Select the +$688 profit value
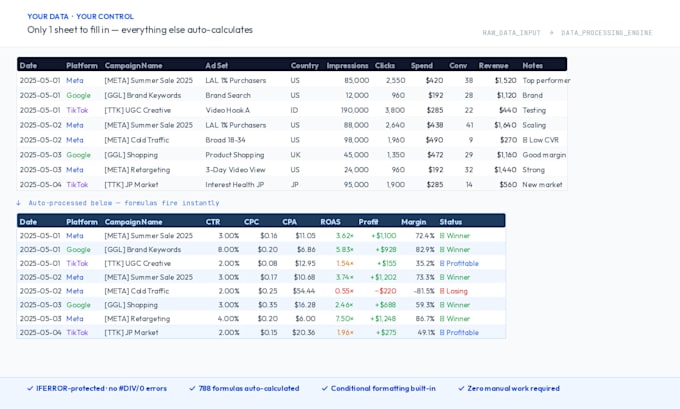 (386, 305)
